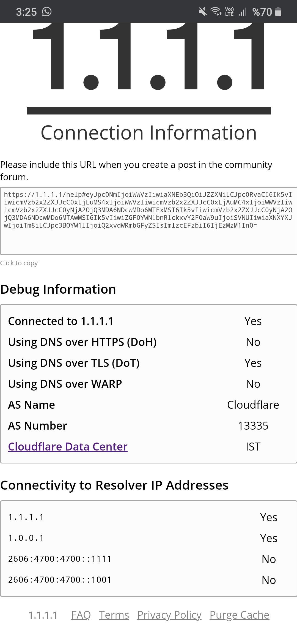
Task: Tap the muted sound status icon
Action: point(203,12)
